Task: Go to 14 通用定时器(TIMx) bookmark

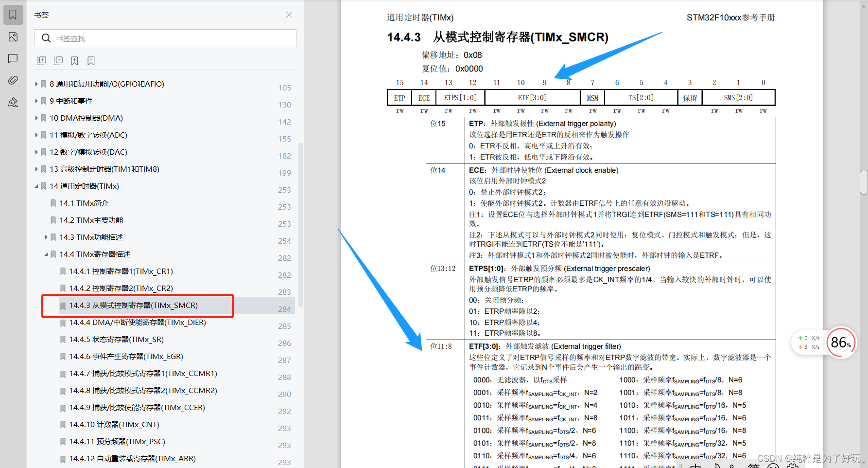Action: click(84, 186)
